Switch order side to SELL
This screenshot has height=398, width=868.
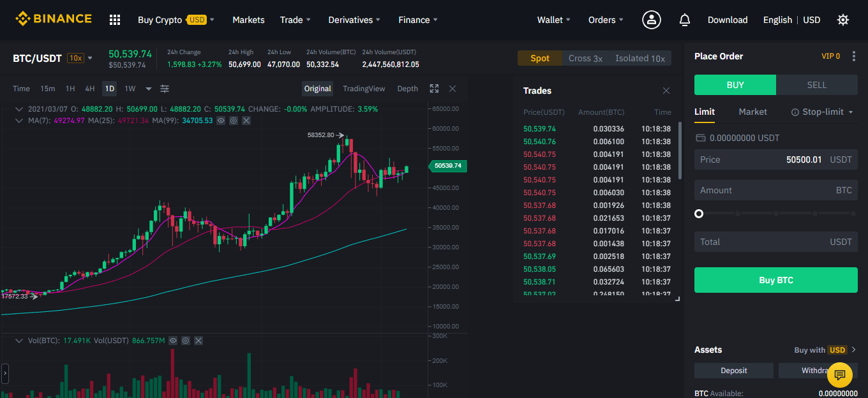coord(816,85)
